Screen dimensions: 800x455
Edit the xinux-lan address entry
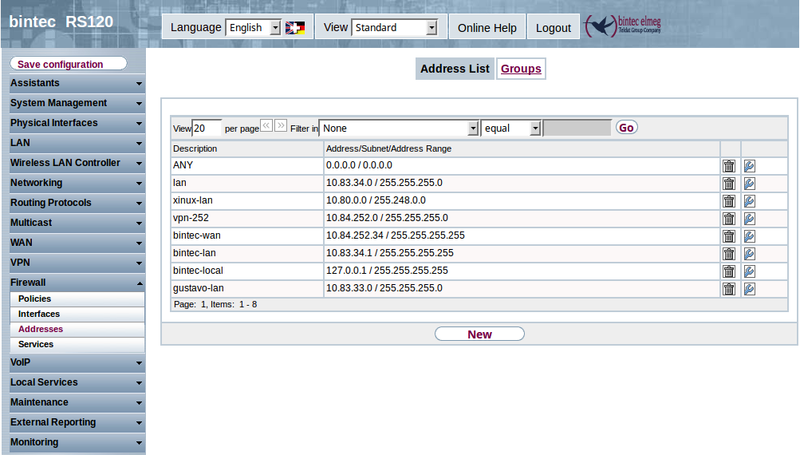point(749,201)
